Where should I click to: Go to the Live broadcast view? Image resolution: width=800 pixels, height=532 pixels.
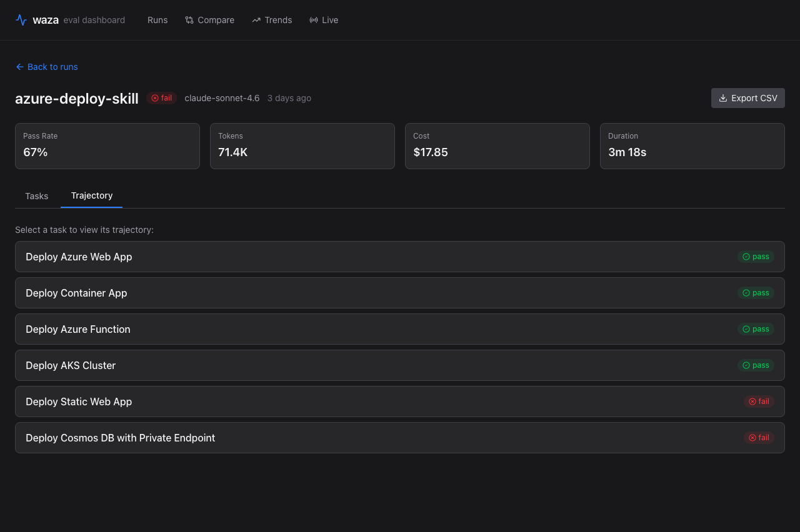(x=324, y=20)
